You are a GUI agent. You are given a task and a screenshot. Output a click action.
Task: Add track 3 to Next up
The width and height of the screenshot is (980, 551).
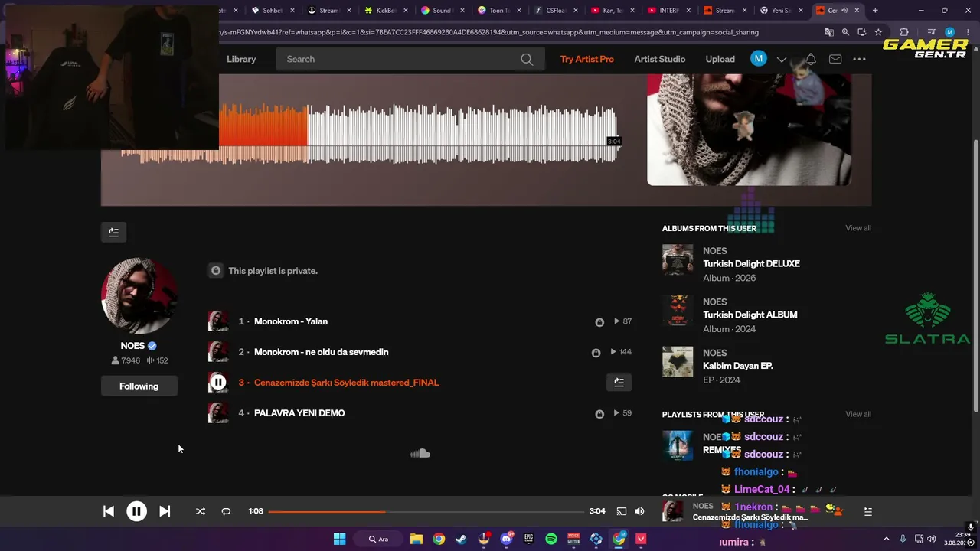[619, 383]
